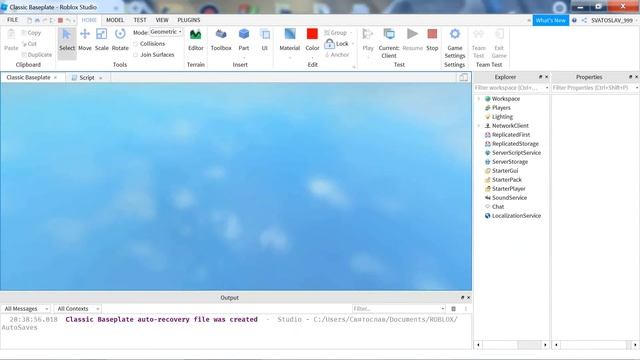Stop the running test
Image resolution: width=640 pixels, height=360 pixels.
coord(432,40)
